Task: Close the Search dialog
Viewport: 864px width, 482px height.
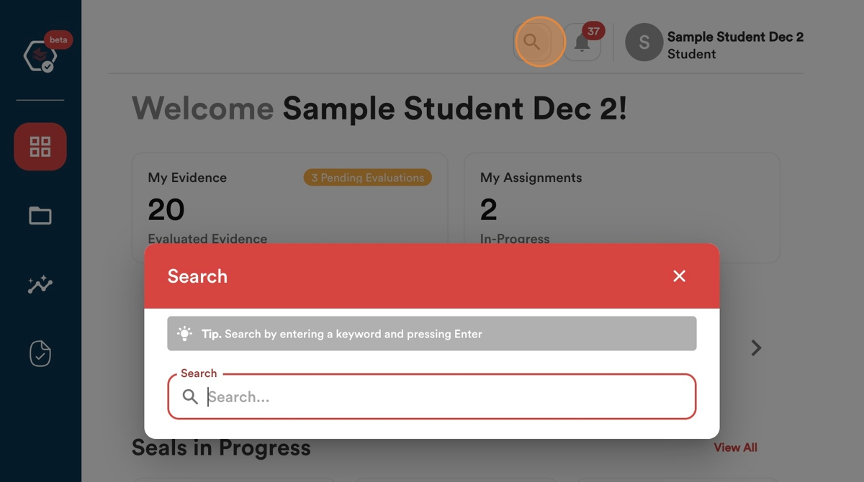Action: click(679, 276)
